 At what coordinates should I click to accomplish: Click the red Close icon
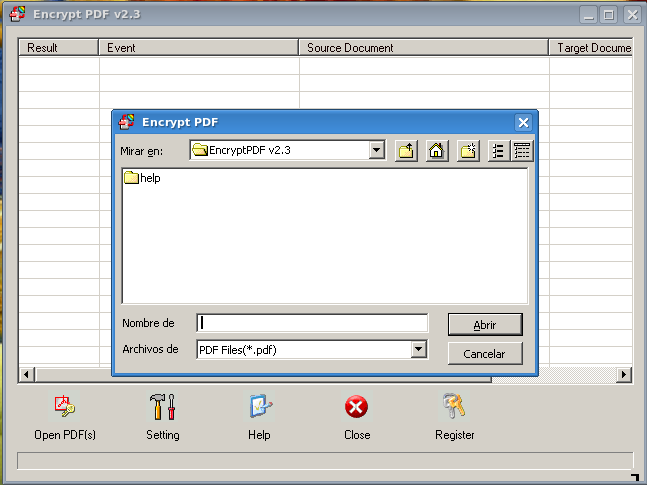coord(357,406)
